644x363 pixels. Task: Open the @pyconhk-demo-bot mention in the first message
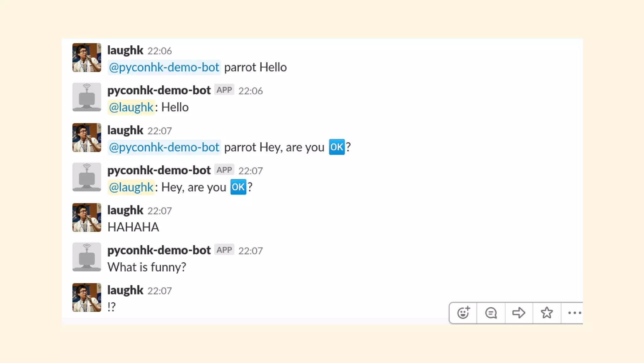pyautogui.click(x=164, y=67)
